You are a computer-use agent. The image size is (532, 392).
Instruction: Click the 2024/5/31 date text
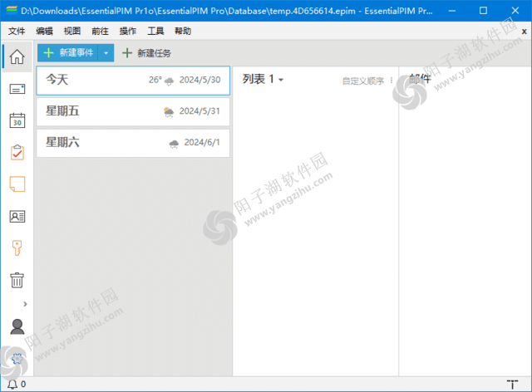(x=199, y=111)
